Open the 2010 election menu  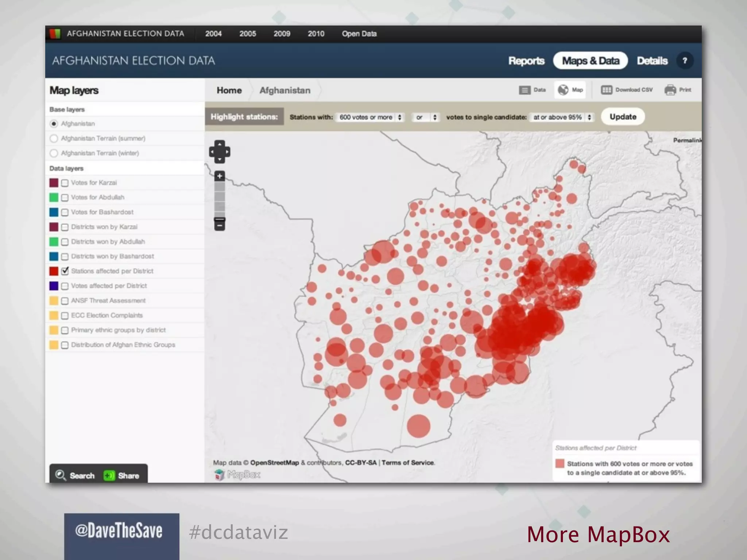click(x=316, y=34)
